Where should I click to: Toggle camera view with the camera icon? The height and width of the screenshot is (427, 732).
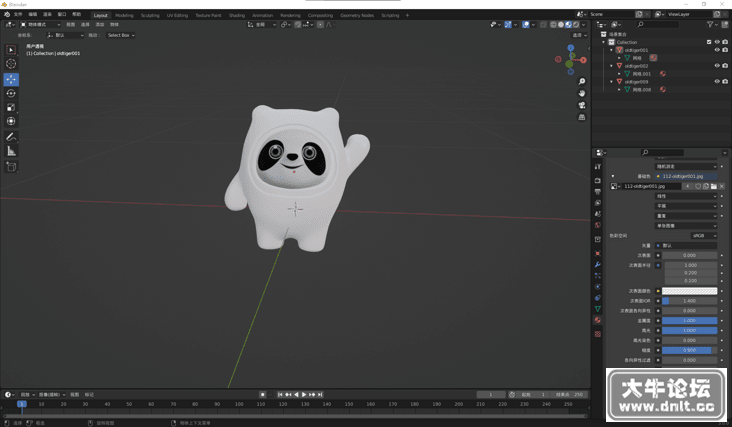click(x=582, y=105)
